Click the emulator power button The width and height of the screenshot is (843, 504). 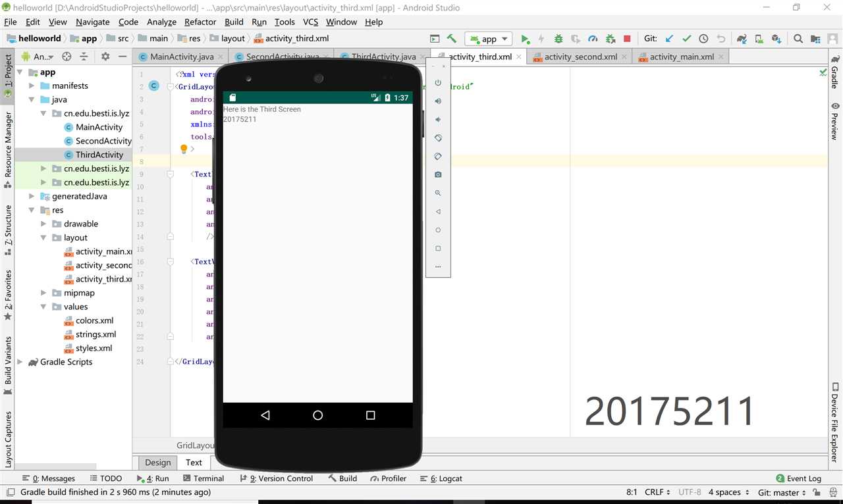point(438,83)
